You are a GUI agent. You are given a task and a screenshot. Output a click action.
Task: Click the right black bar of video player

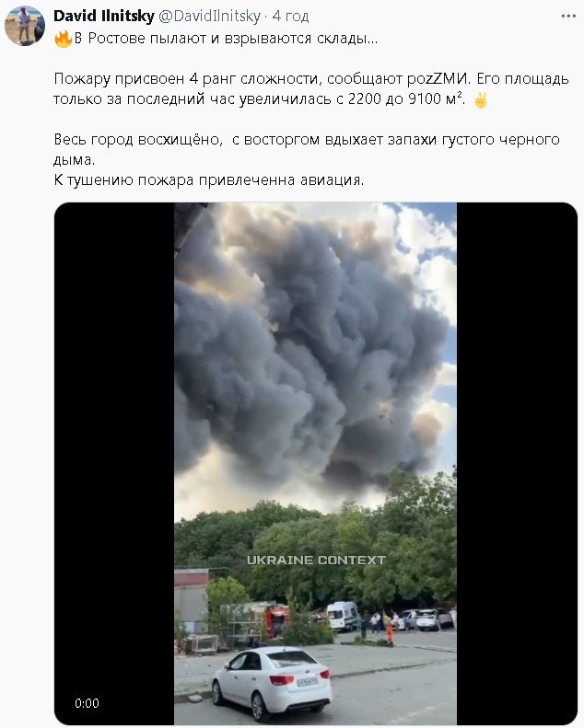(x=517, y=463)
